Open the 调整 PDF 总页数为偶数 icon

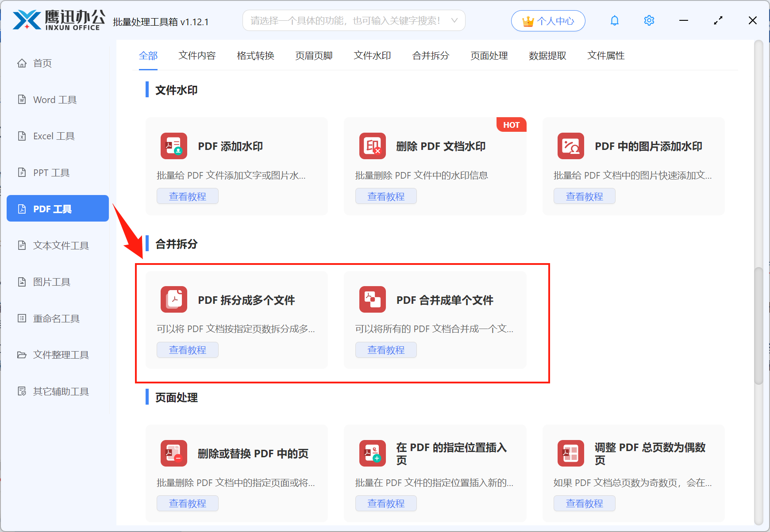click(570, 453)
